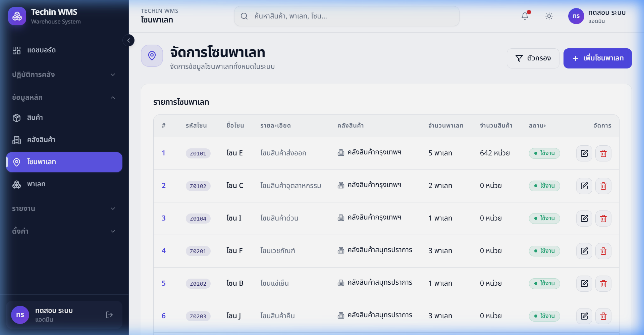Click the ชื่อโซน column header
Image resolution: width=644 pixels, height=335 pixels.
[x=235, y=126]
